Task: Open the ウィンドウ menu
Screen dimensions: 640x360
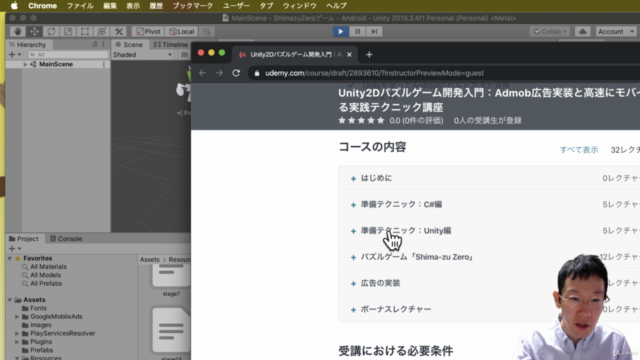Action: (300, 6)
